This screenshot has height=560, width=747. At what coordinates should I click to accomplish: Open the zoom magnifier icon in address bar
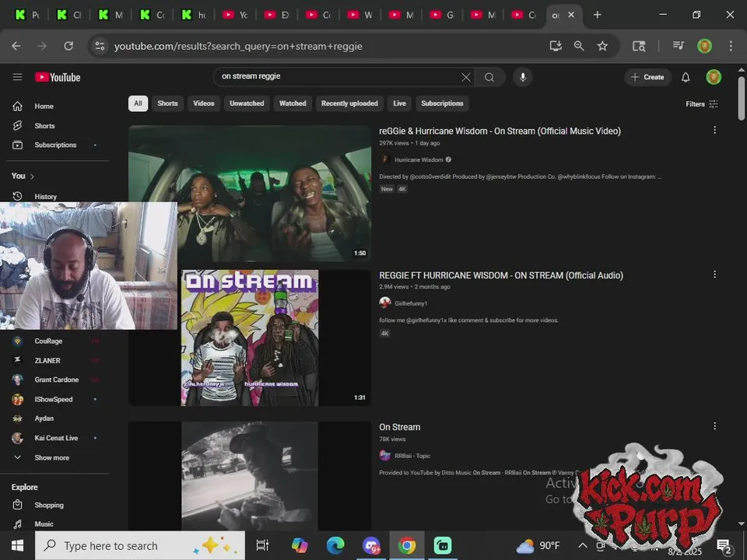click(579, 46)
